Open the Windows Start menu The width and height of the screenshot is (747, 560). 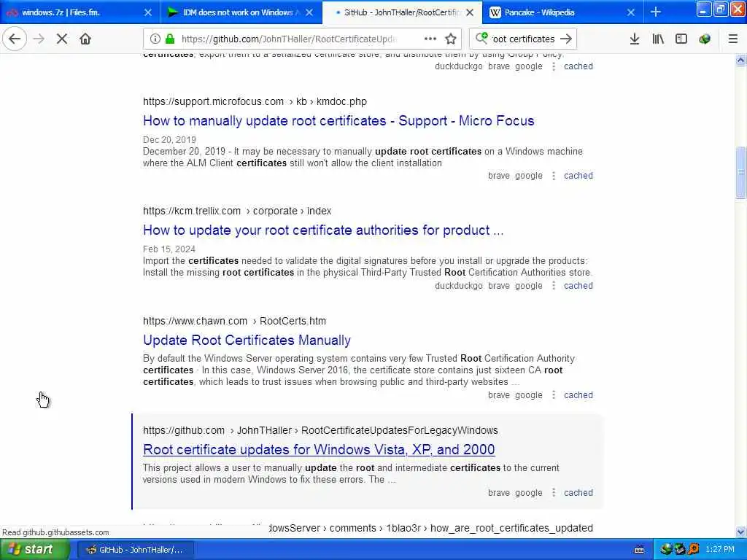tap(34, 550)
